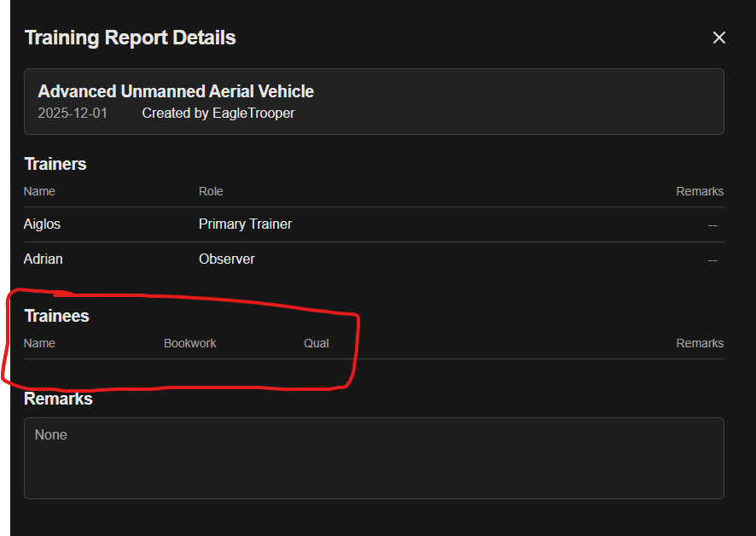
Task: Click the Name column header under Trainers
Action: coord(39,191)
